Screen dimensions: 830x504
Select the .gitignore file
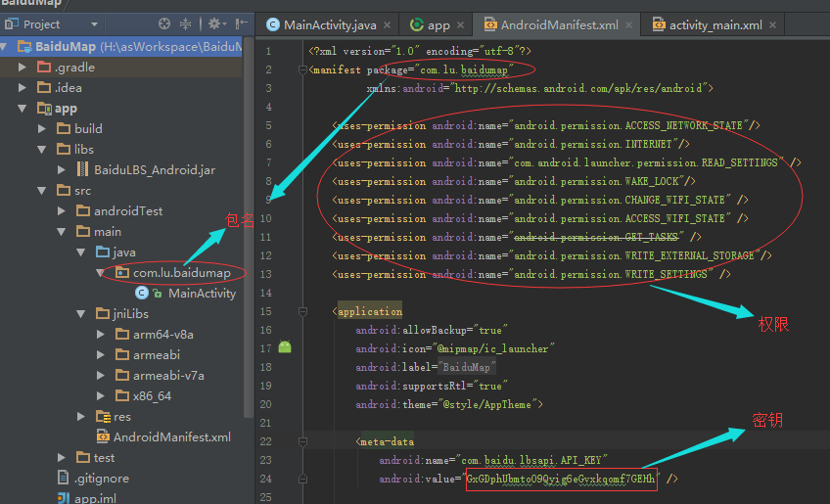pyautogui.click(x=102, y=478)
